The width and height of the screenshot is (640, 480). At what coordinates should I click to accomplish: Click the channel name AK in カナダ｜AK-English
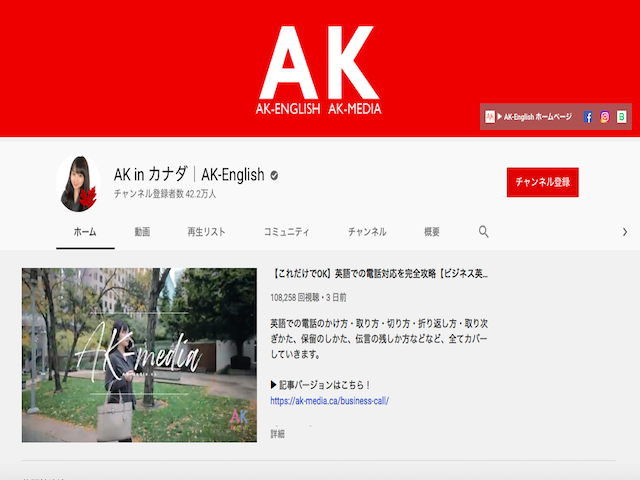pos(189,175)
